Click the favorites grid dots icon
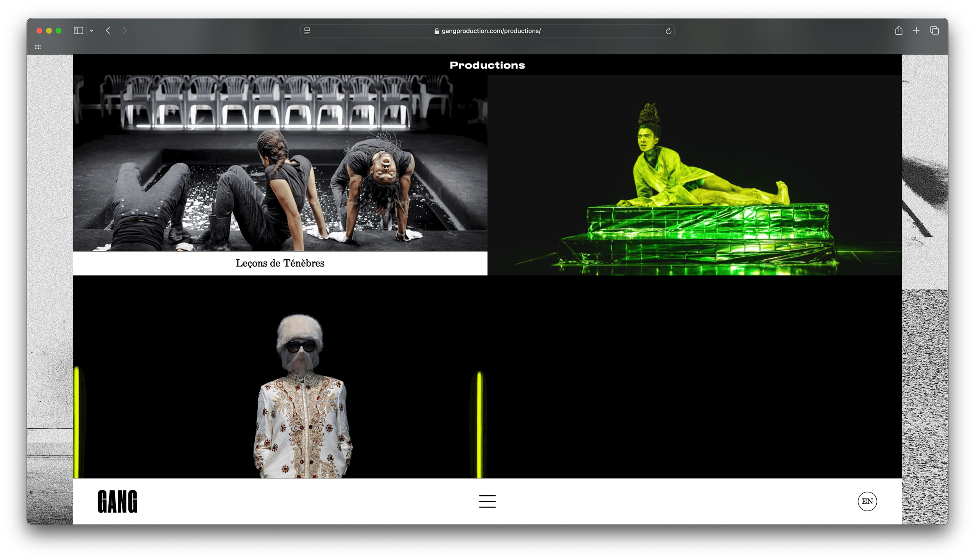This screenshot has height=560, width=975. (x=38, y=47)
